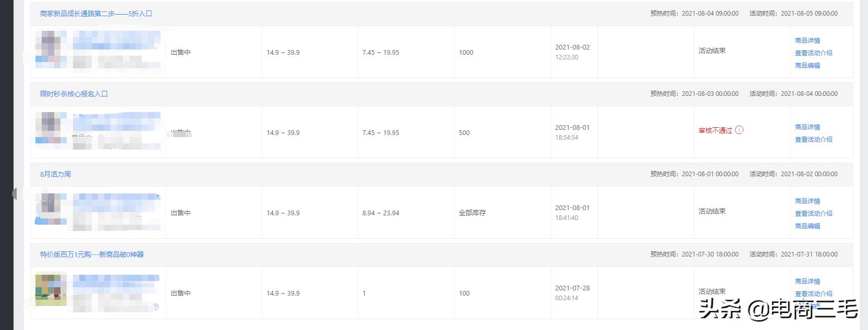Click the question mark icon in last product row

pyautogui.click(x=155, y=307)
